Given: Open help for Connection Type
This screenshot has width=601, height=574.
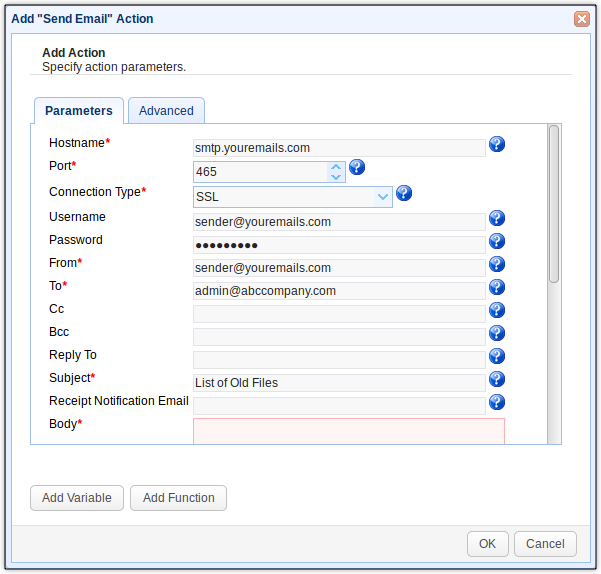Looking at the screenshot, I should point(404,193).
